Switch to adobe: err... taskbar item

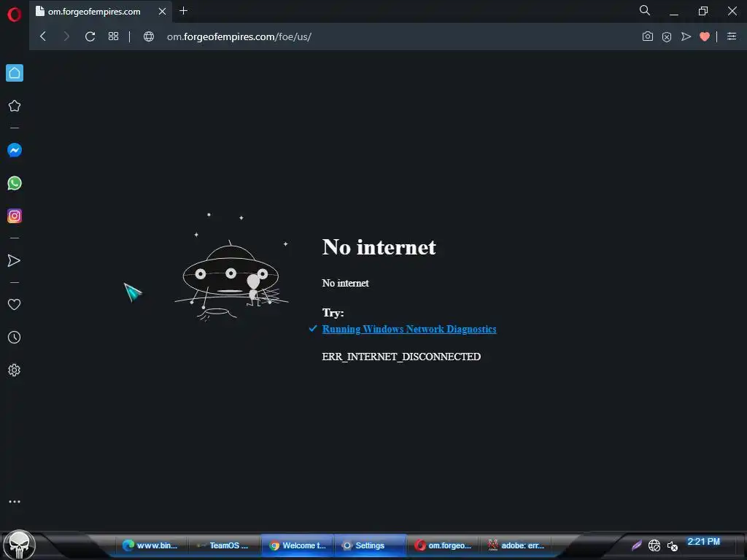[516, 545]
